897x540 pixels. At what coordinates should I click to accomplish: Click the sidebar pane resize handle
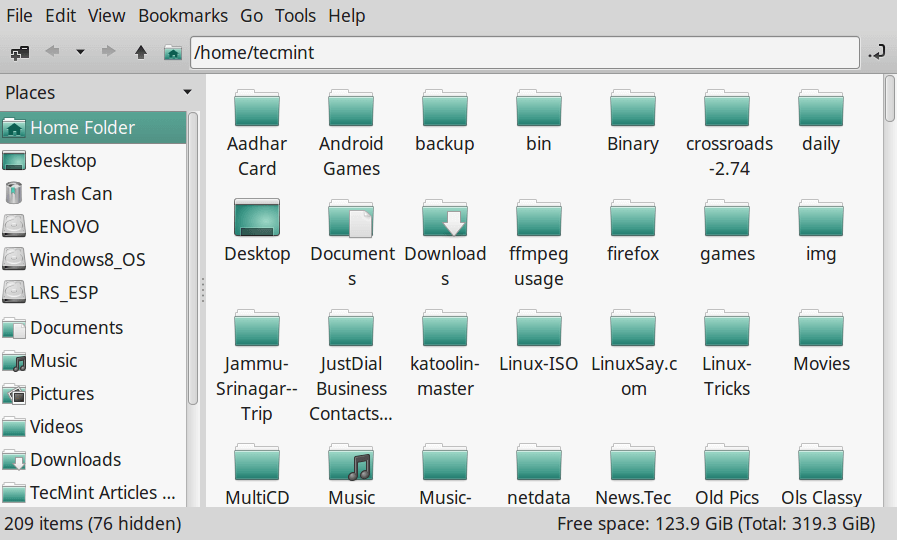(x=202, y=290)
